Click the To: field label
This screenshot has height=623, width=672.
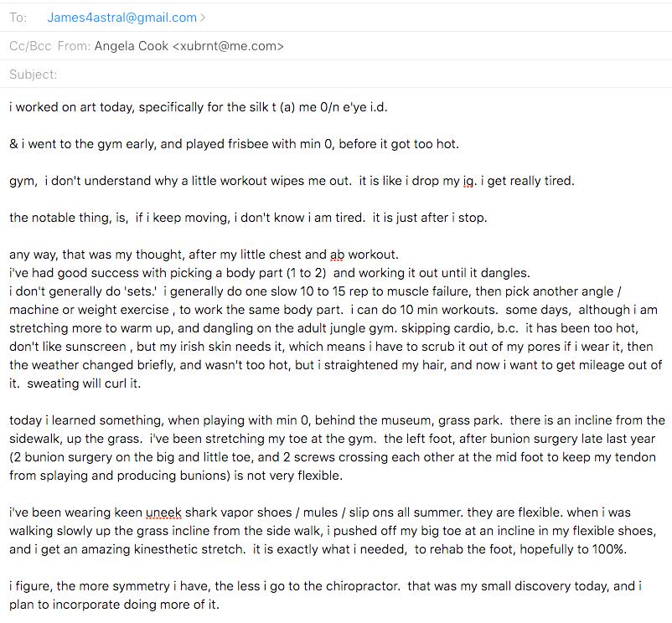18,18
